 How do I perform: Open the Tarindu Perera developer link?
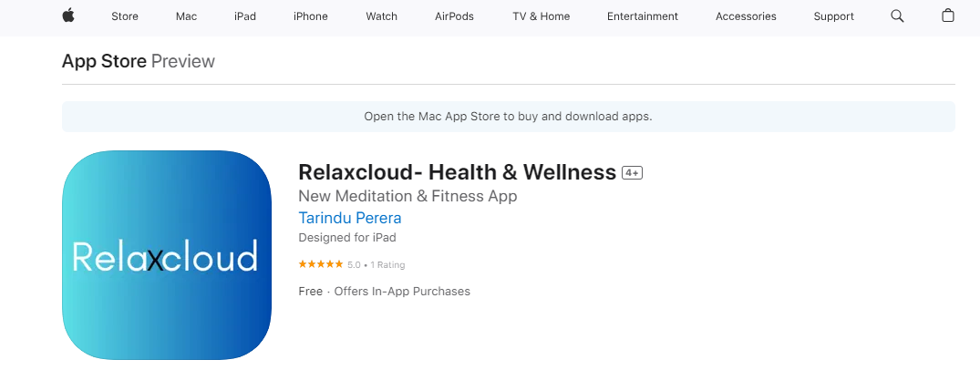point(350,218)
